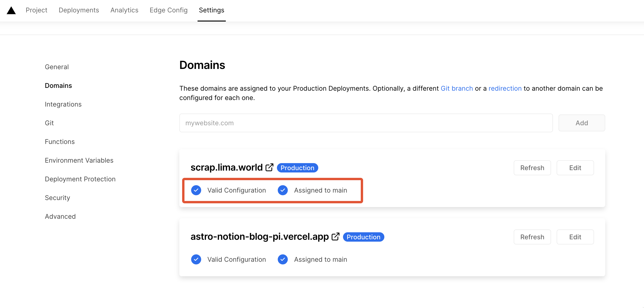
Task: Follow the redirection link
Action: [x=505, y=88]
